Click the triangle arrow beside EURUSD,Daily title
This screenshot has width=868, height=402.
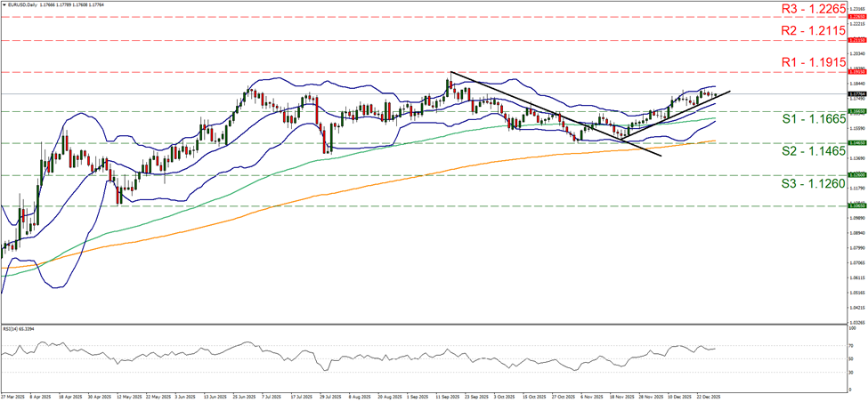(4, 6)
